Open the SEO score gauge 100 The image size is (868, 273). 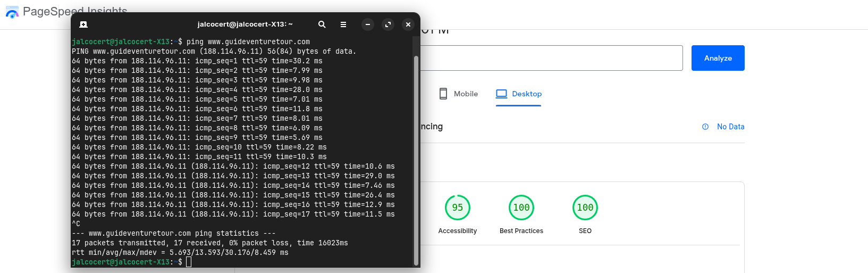pyautogui.click(x=585, y=208)
